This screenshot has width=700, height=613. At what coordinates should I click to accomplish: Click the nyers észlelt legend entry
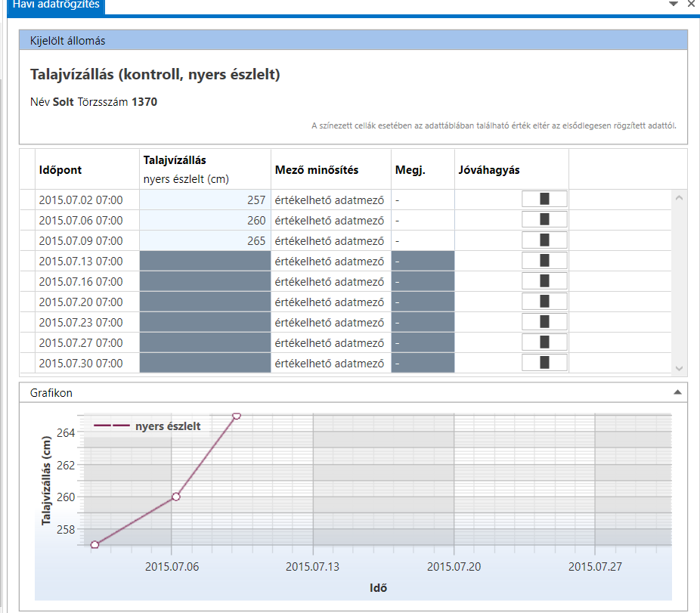coord(147,426)
